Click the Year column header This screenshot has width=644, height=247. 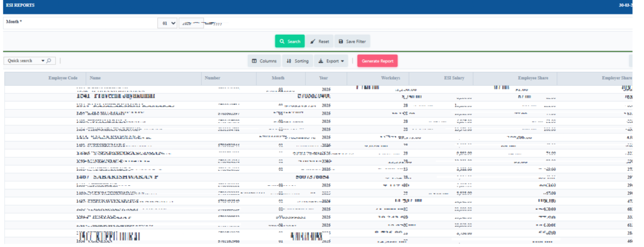pyautogui.click(x=323, y=78)
